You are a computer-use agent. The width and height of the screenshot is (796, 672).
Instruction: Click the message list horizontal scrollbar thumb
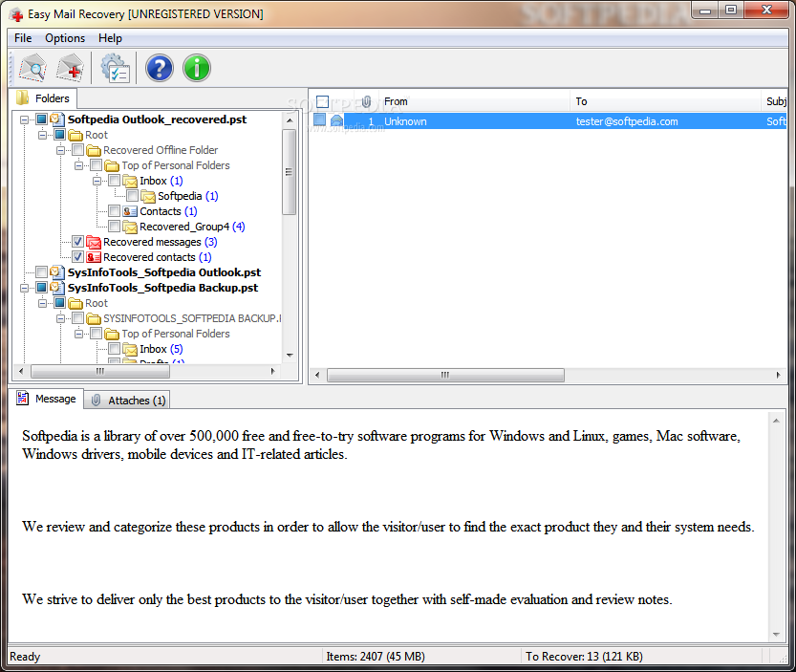click(x=445, y=375)
